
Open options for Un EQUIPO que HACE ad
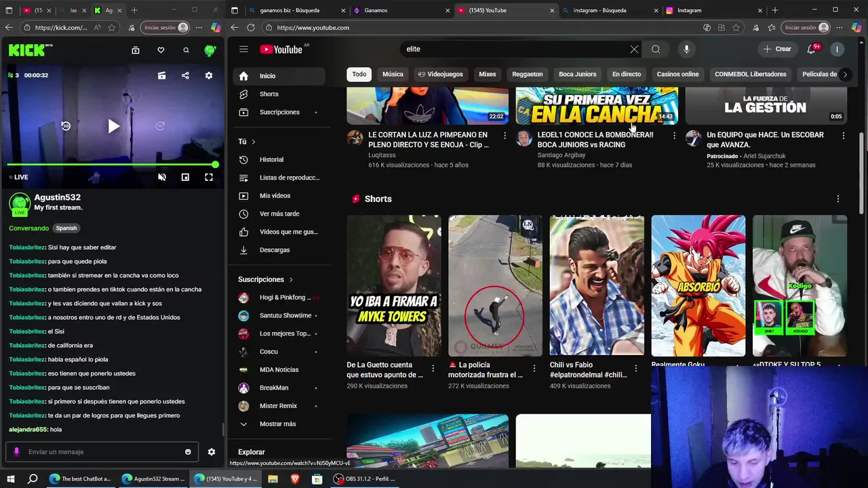pyautogui.click(x=844, y=136)
